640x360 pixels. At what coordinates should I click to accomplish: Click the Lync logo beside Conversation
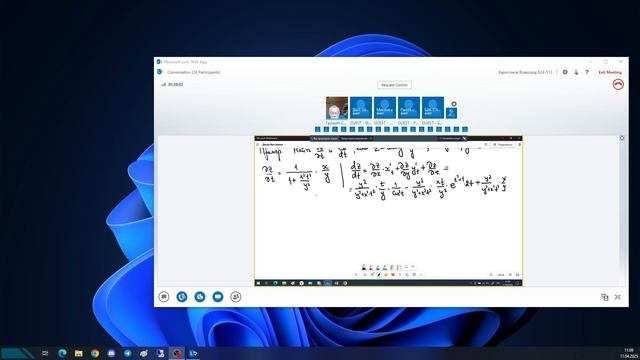point(160,72)
